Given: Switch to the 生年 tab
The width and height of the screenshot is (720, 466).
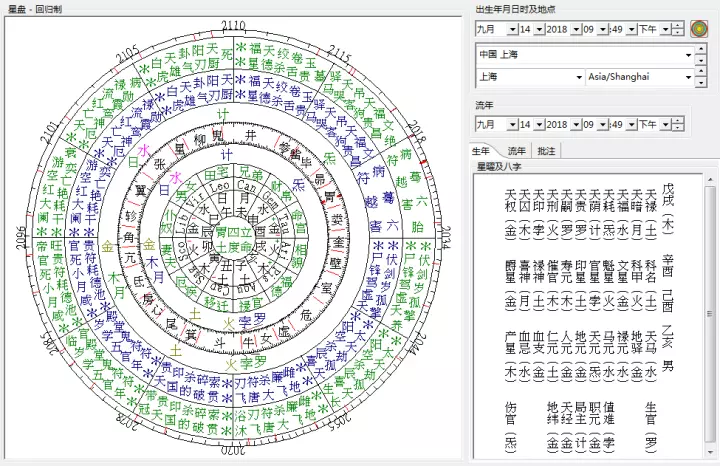Looking at the screenshot, I should (x=482, y=151).
